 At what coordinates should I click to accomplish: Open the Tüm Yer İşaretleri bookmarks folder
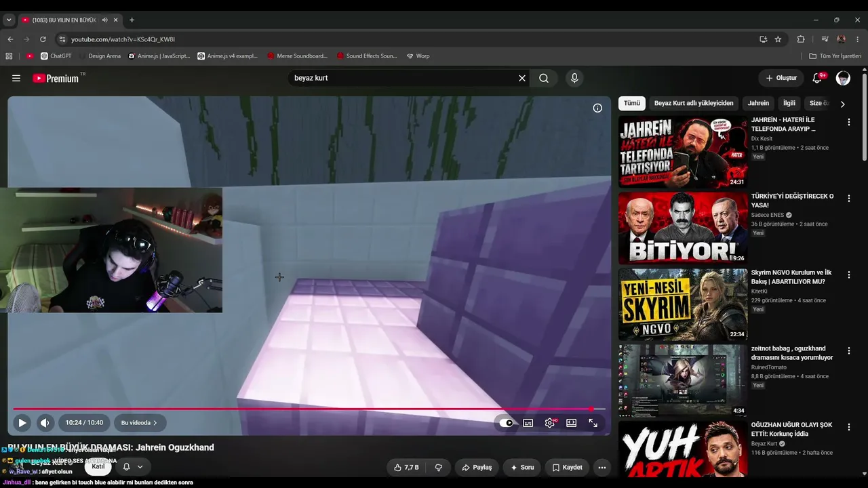point(835,56)
